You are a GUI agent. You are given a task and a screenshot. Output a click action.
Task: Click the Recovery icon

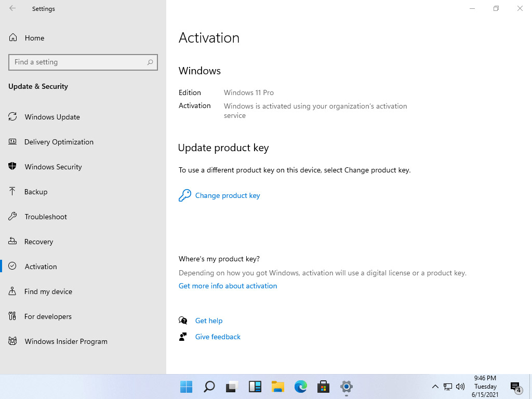click(x=12, y=241)
